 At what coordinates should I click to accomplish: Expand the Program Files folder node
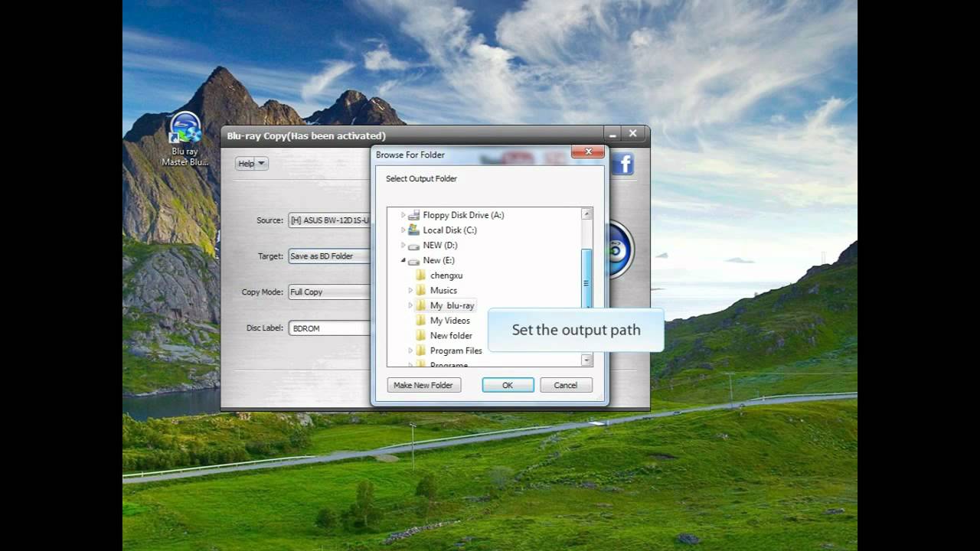410,350
